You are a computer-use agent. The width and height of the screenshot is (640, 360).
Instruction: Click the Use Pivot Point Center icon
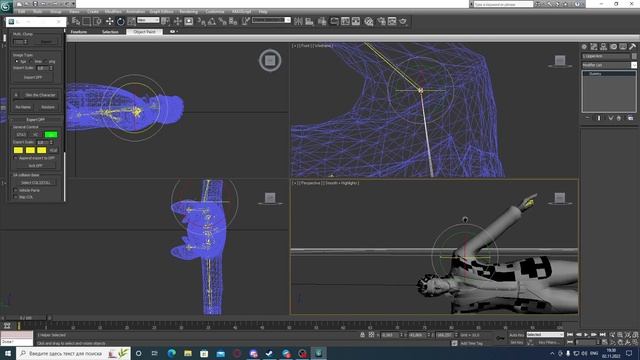[165, 21]
